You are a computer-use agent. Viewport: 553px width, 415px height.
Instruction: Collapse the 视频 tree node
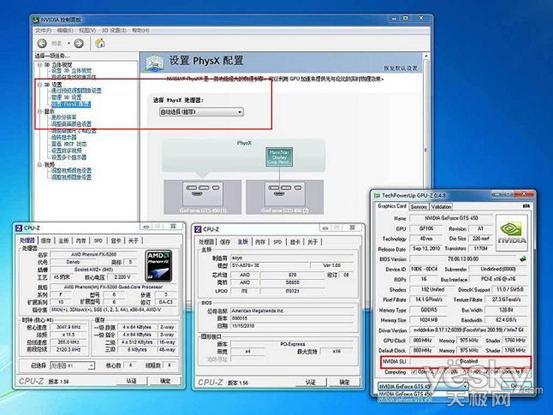point(40,165)
